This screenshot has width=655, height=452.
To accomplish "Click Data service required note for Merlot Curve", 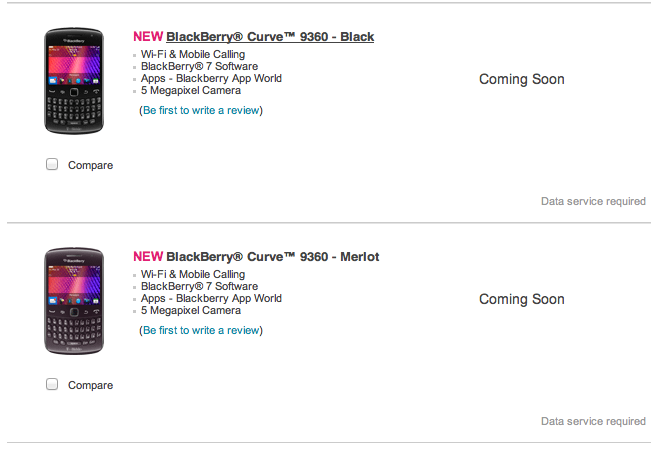I will point(593,421).
